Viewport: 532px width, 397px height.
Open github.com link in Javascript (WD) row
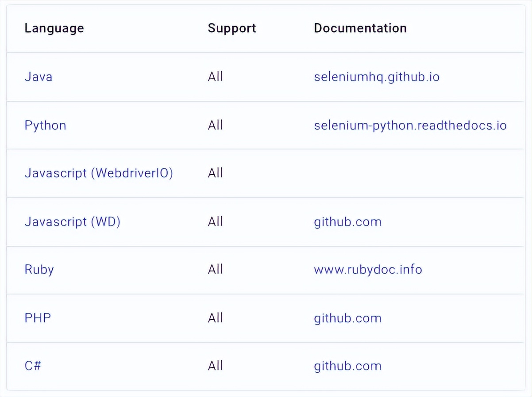(x=347, y=221)
